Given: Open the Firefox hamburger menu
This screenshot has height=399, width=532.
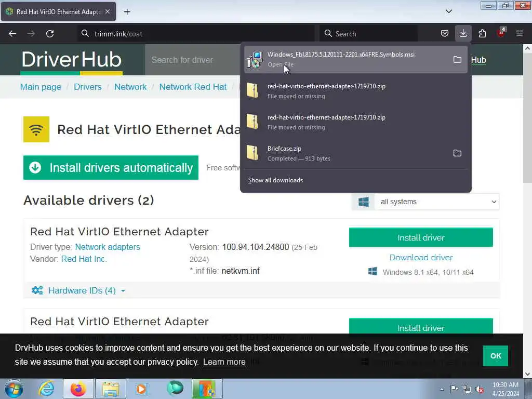Looking at the screenshot, I should pyautogui.click(x=520, y=33).
